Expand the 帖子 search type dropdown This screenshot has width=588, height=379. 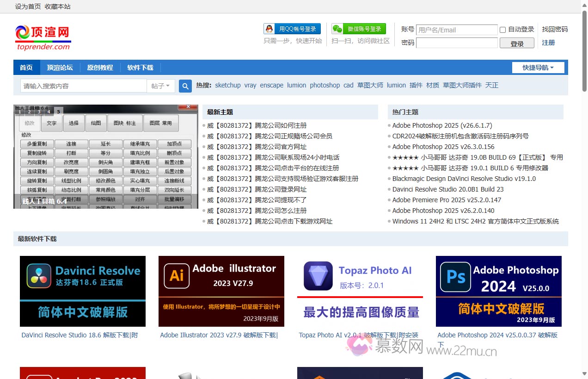click(x=161, y=86)
